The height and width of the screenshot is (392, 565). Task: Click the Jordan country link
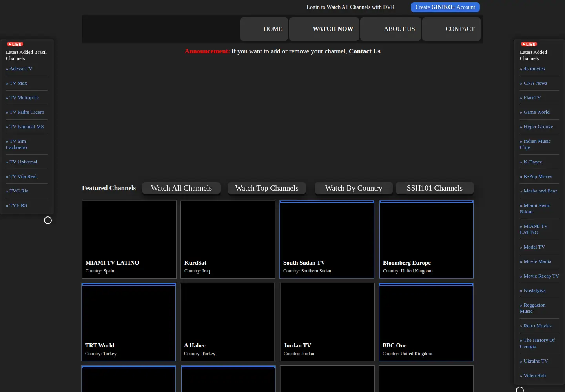308,354
